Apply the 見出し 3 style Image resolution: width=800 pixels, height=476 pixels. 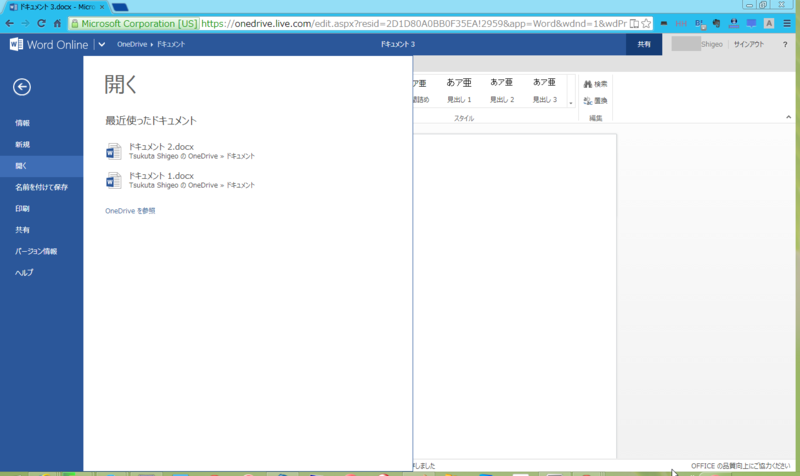click(x=545, y=90)
